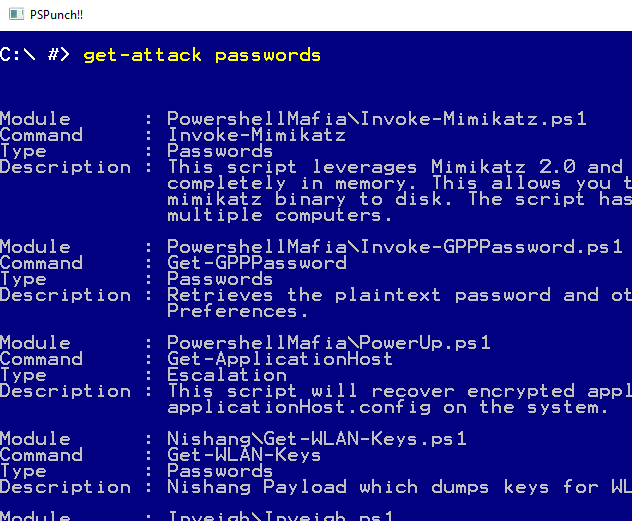Click the get-attack passwords command text

[202, 55]
